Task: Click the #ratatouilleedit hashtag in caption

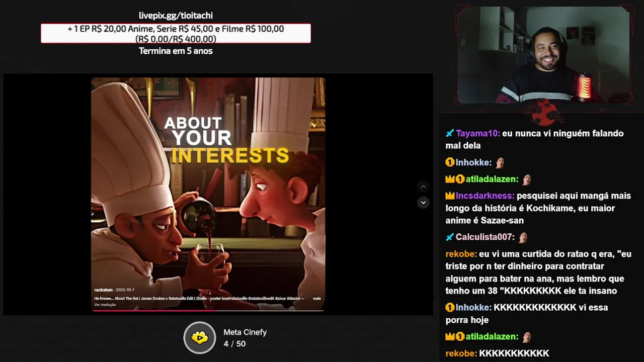Action: (261, 299)
